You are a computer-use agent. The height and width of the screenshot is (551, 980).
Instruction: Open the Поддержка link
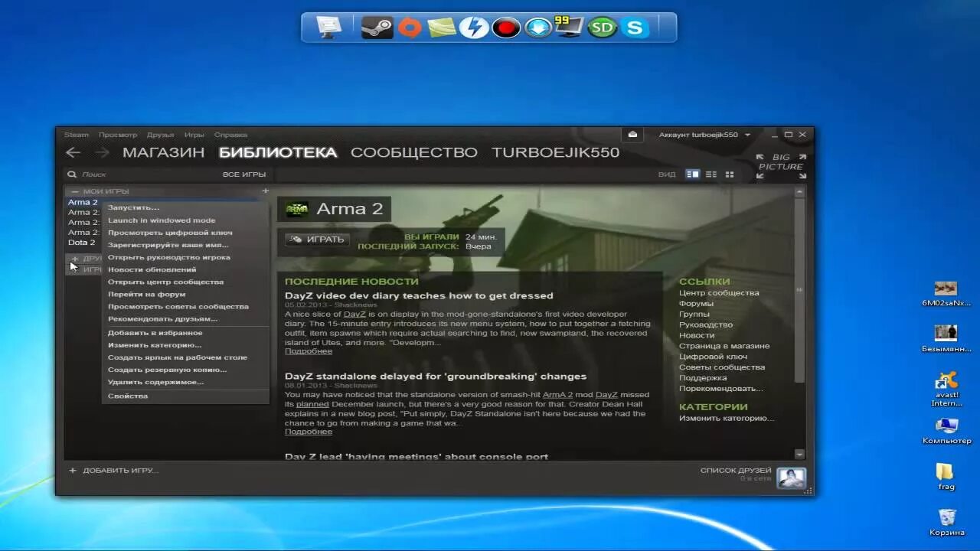tap(703, 377)
